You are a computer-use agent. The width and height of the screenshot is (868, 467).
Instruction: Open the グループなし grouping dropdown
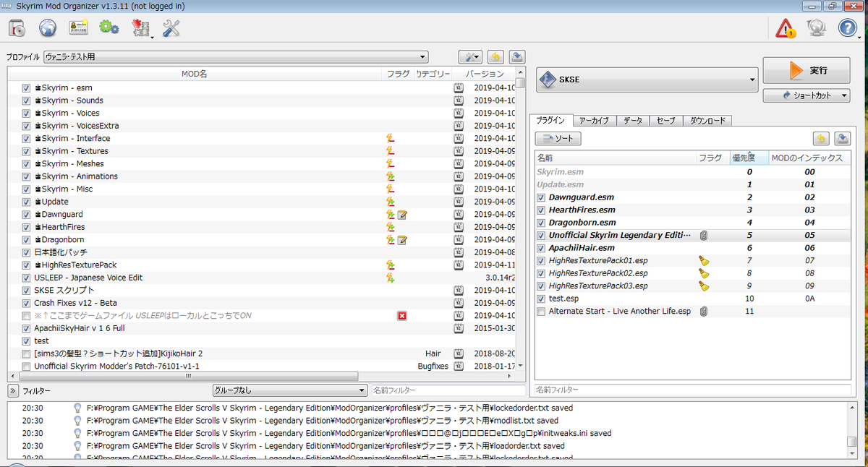coord(289,390)
